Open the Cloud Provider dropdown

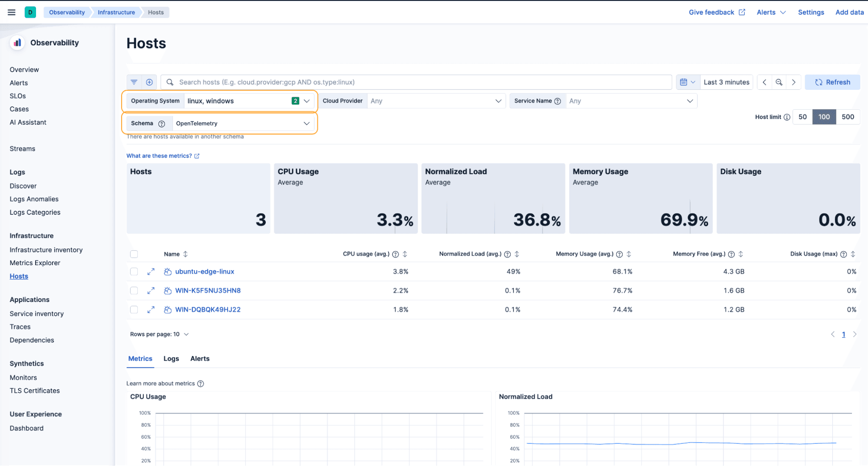click(x=436, y=101)
